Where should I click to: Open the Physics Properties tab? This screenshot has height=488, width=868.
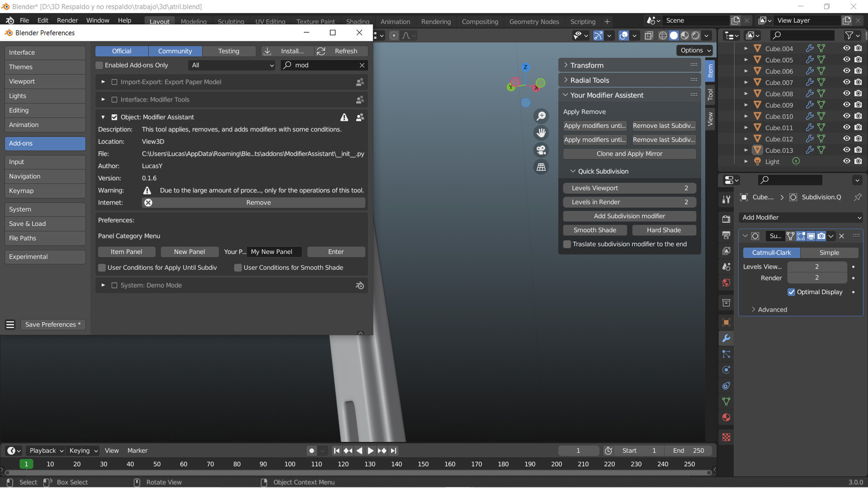point(726,369)
